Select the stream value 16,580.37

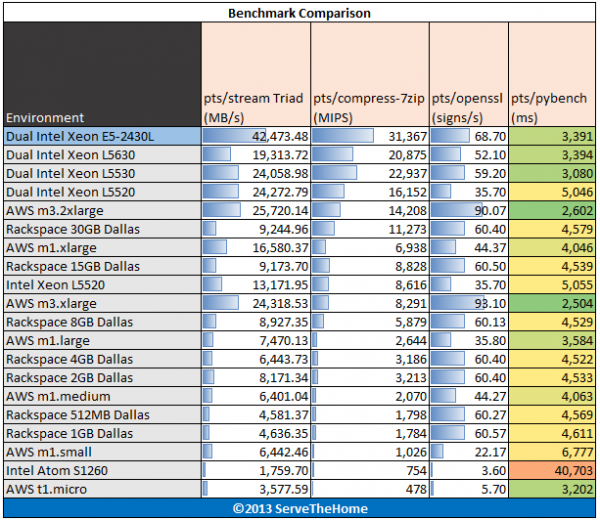pyautogui.click(x=256, y=248)
